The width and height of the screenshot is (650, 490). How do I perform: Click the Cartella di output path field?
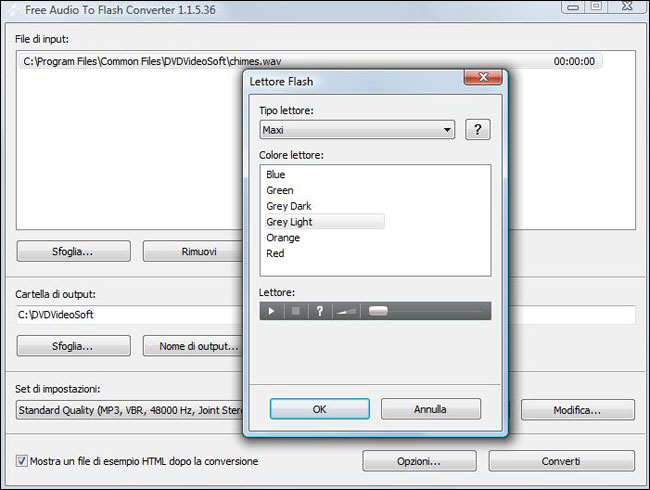coord(125,315)
